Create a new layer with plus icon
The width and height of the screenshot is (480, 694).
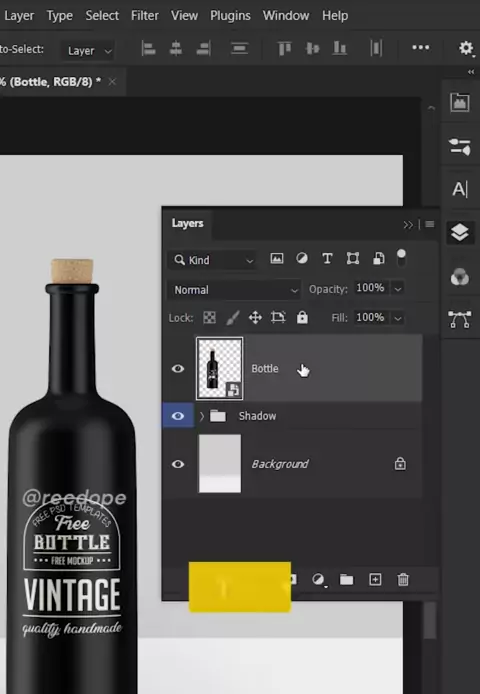375,579
